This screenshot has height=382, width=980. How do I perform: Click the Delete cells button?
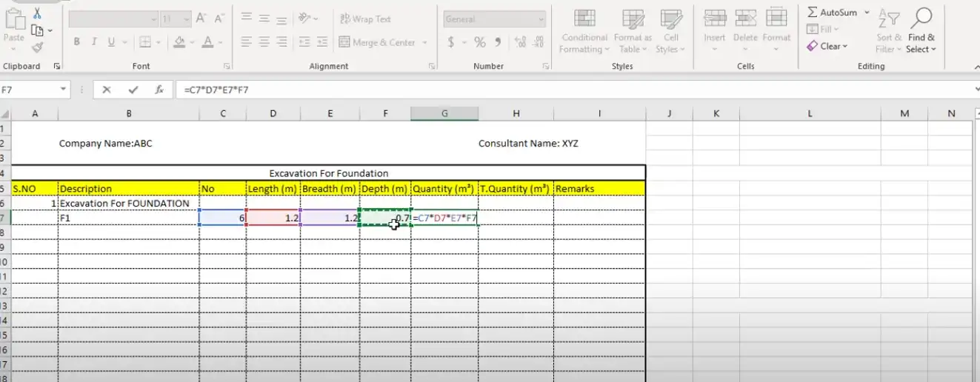745,30
